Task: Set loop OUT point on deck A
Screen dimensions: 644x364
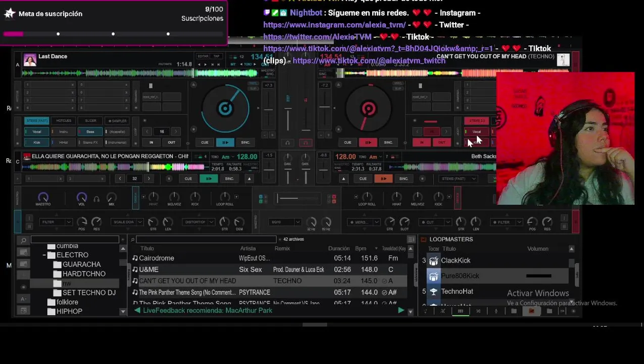Action: [x=172, y=143]
